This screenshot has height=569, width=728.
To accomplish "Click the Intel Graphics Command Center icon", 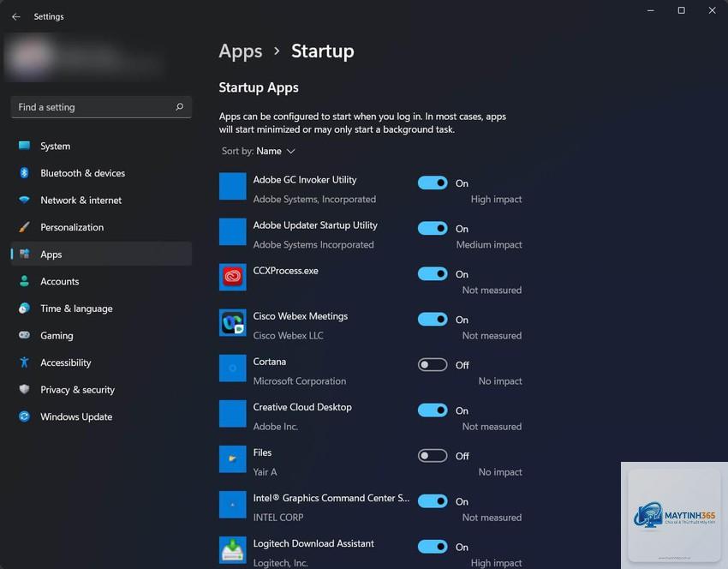I will tap(233, 505).
